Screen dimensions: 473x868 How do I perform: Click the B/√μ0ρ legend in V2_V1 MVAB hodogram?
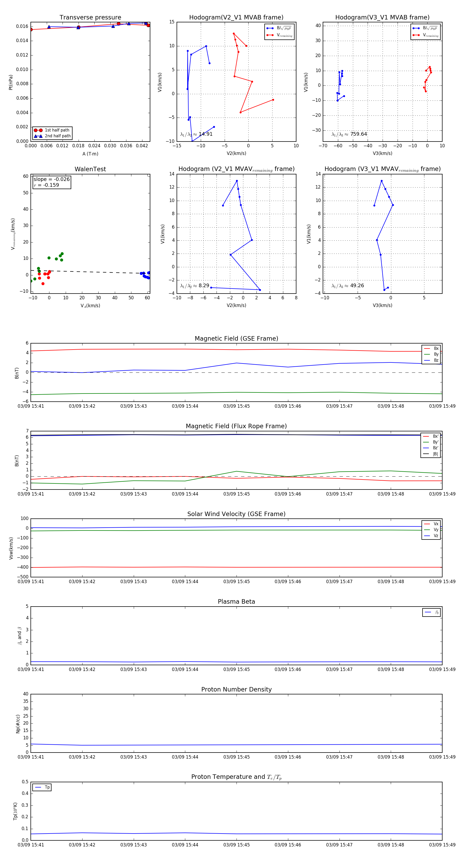[279, 28]
